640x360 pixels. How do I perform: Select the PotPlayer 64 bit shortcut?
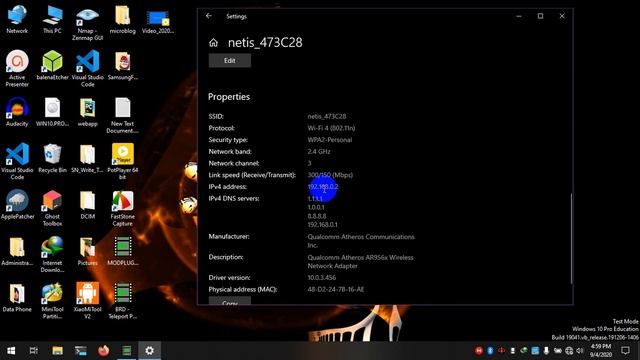click(x=122, y=162)
